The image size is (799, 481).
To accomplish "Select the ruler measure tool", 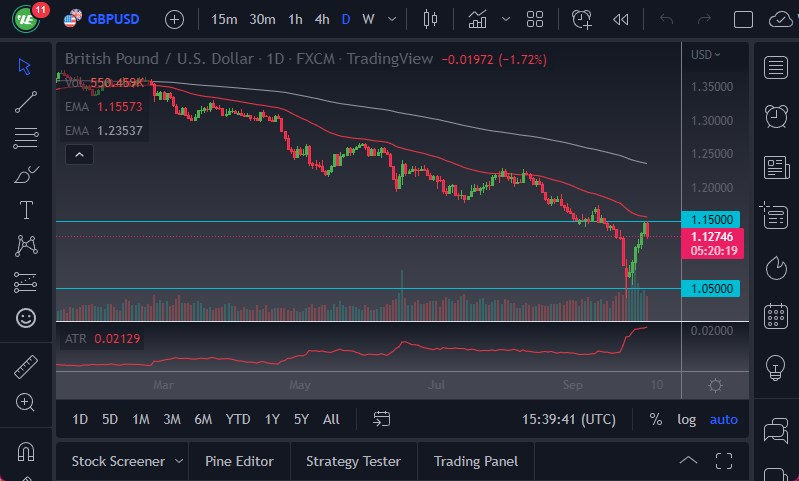I will pos(26,366).
